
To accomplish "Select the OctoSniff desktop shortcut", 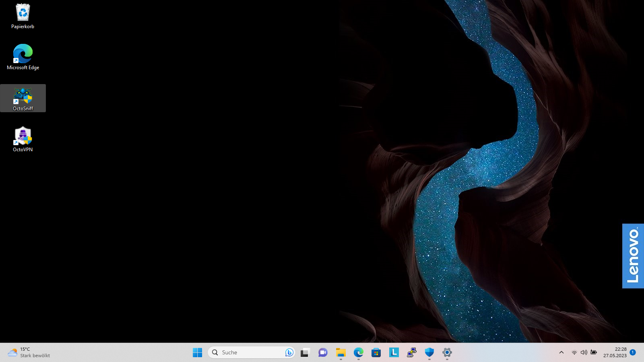I will 23,98.
